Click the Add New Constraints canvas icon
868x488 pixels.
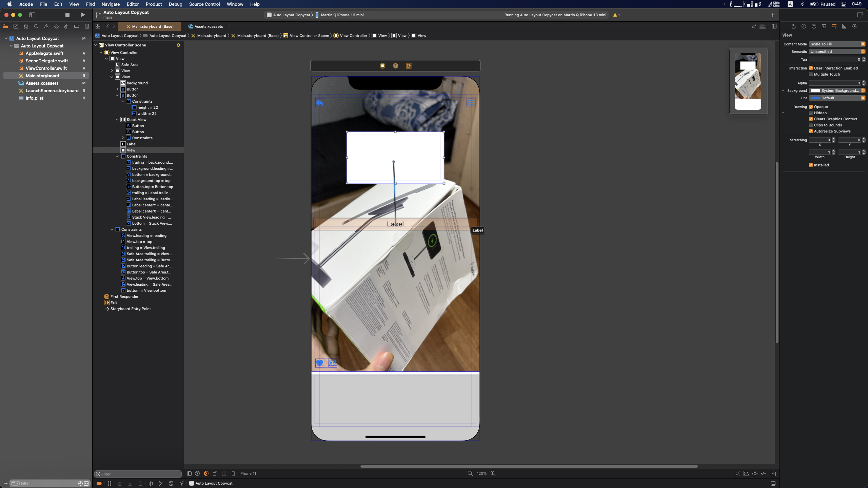coord(755,473)
